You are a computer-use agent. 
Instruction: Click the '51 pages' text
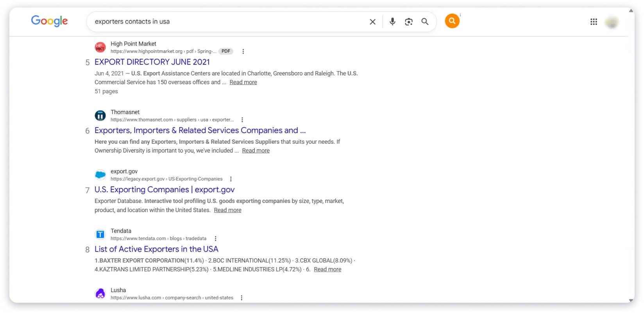[x=106, y=91]
